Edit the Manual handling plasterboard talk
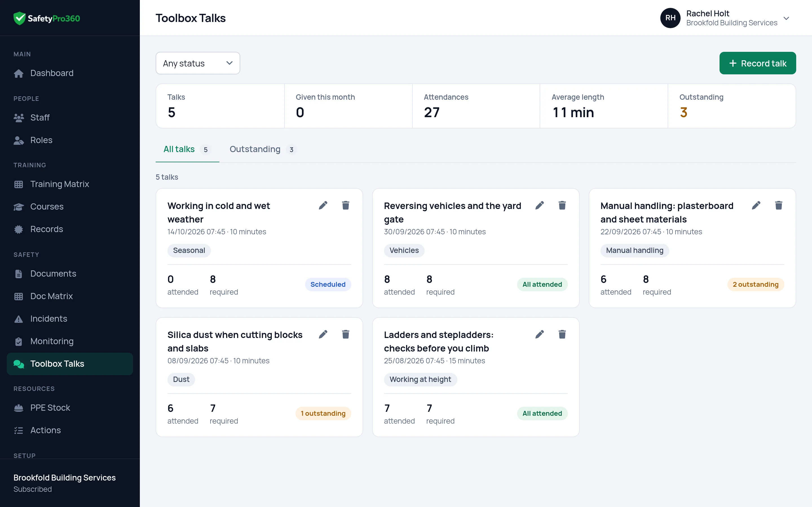Image resolution: width=812 pixels, height=507 pixels. pyautogui.click(x=756, y=205)
